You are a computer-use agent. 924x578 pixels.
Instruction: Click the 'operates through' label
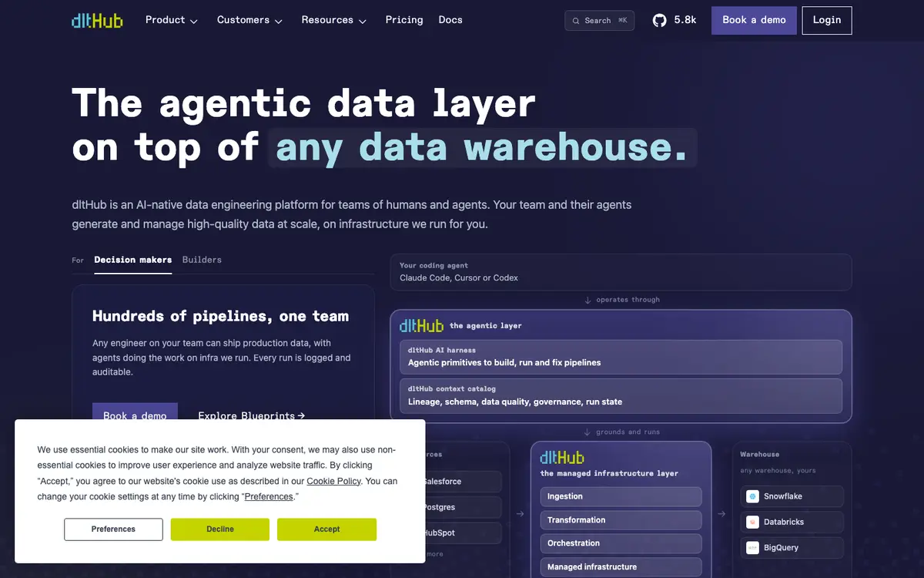(x=628, y=300)
